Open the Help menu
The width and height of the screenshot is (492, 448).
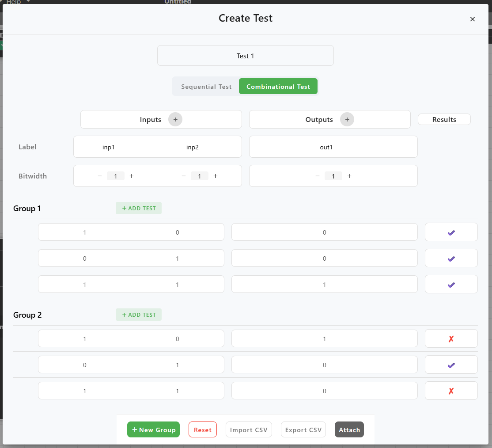tap(12, 2)
